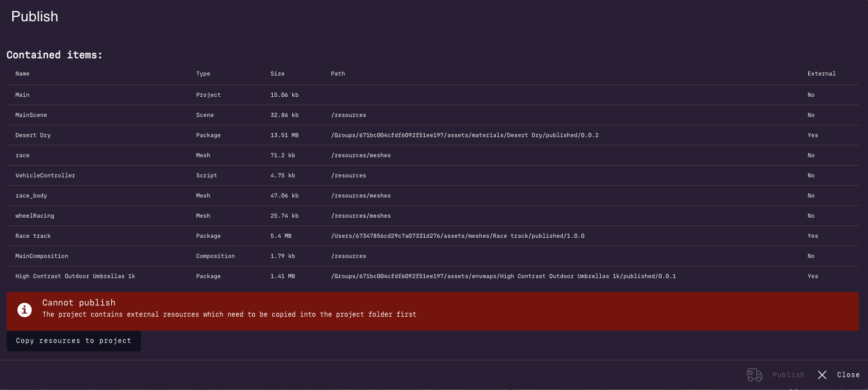868x390 pixels.
Task: Click the Publish truck icon
Action: [x=754, y=375]
